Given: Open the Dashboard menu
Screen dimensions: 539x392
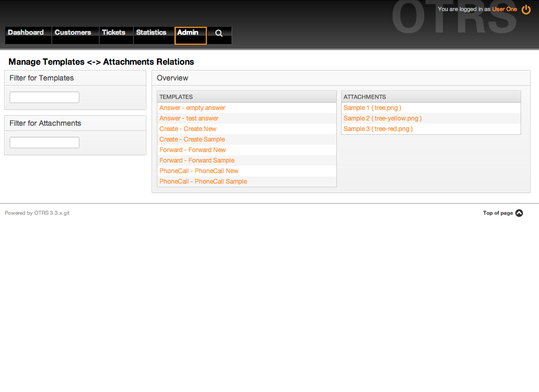Looking at the screenshot, I should (26, 33).
